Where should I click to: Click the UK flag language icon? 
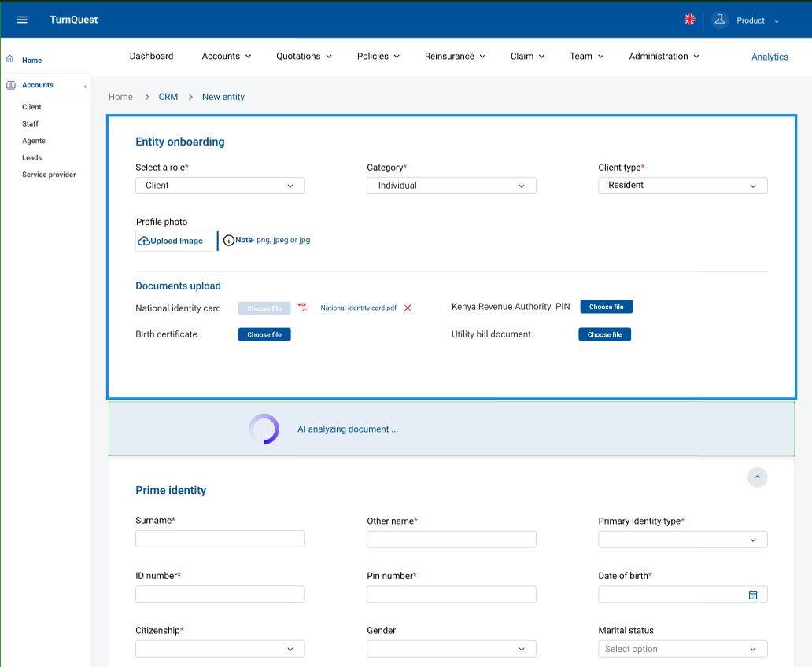click(x=689, y=20)
